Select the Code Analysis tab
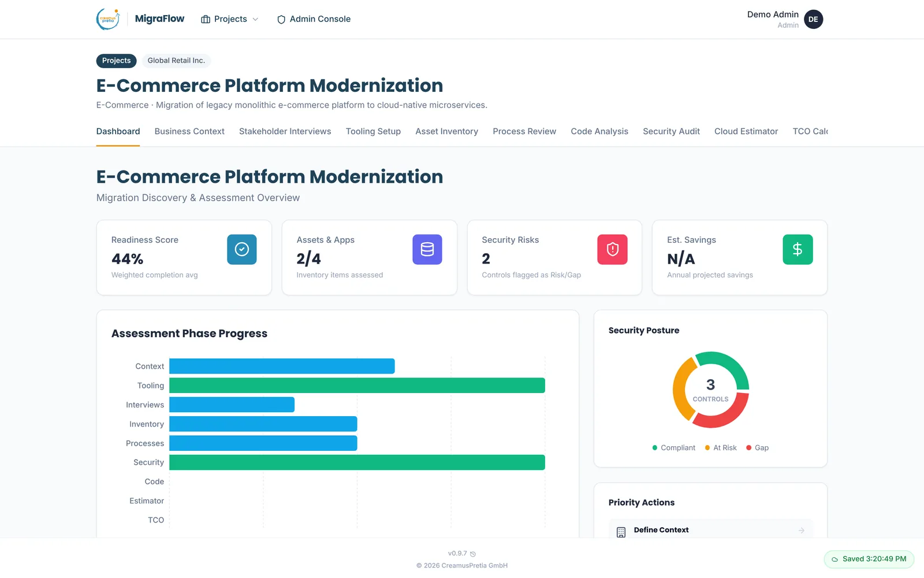This screenshot has height=578, width=924. point(599,131)
